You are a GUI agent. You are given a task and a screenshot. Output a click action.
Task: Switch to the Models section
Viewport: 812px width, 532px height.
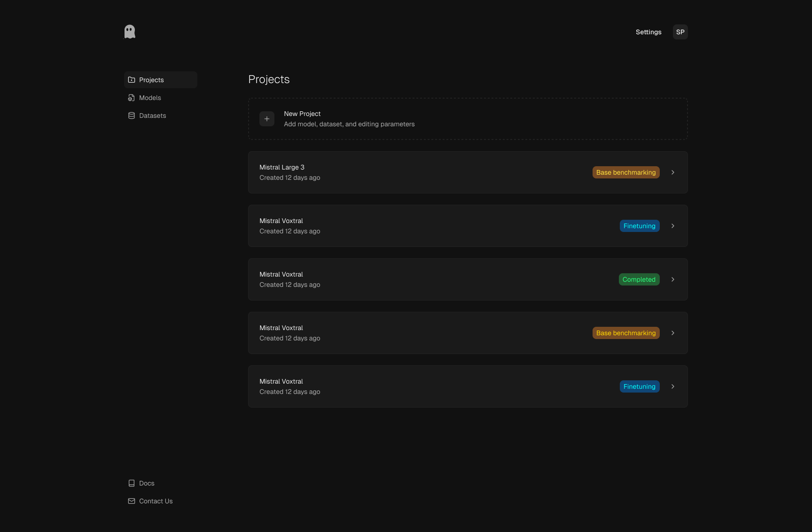(x=150, y=98)
